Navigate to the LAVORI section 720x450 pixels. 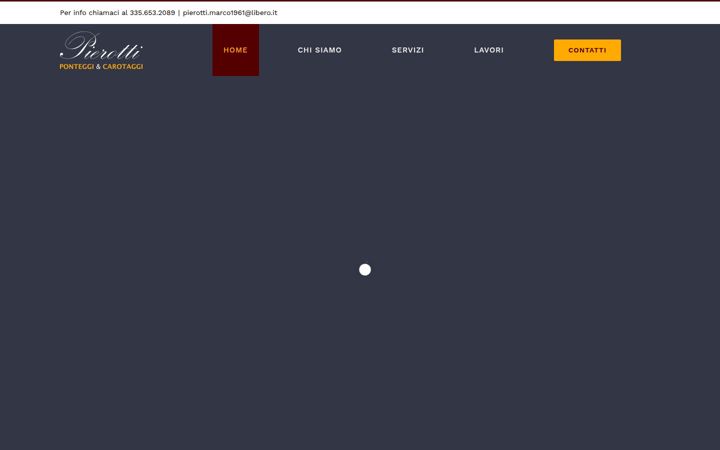tap(489, 50)
